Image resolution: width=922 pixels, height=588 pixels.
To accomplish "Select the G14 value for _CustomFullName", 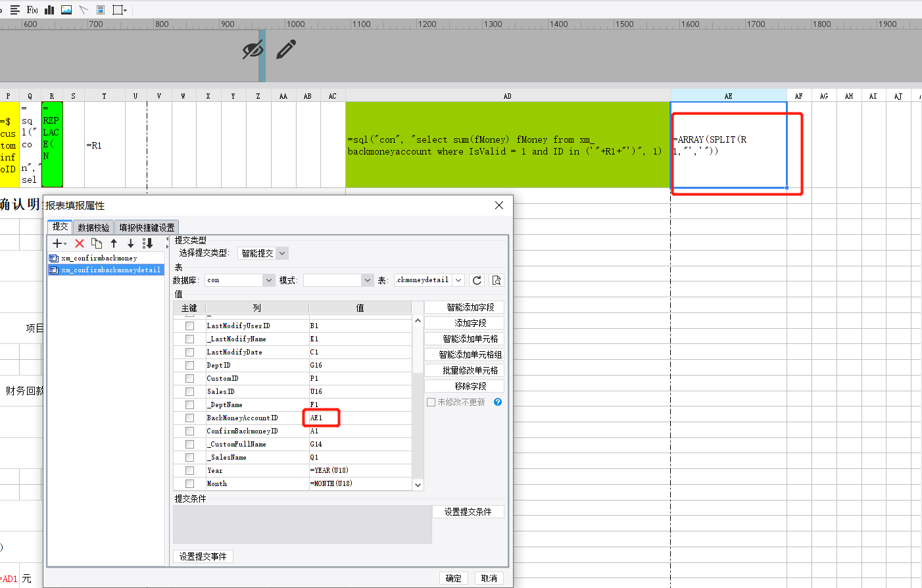I will [x=360, y=444].
